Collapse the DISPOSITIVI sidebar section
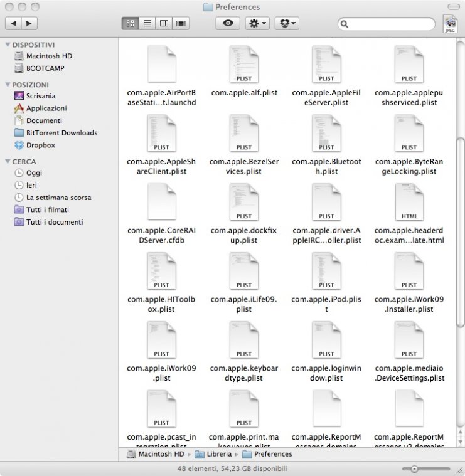The width and height of the screenshot is (465, 476). tap(8, 45)
